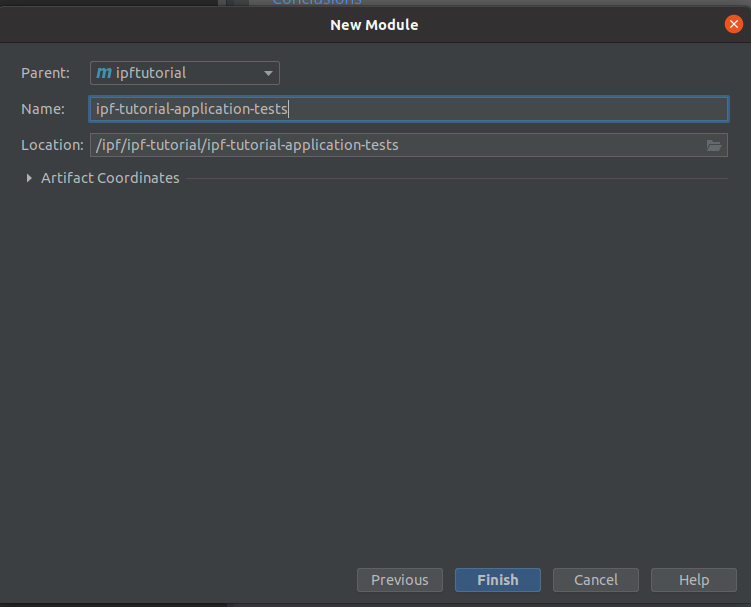Close the New Module dialog
Viewport: 751px width, 607px height.
click(x=734, y=24)
